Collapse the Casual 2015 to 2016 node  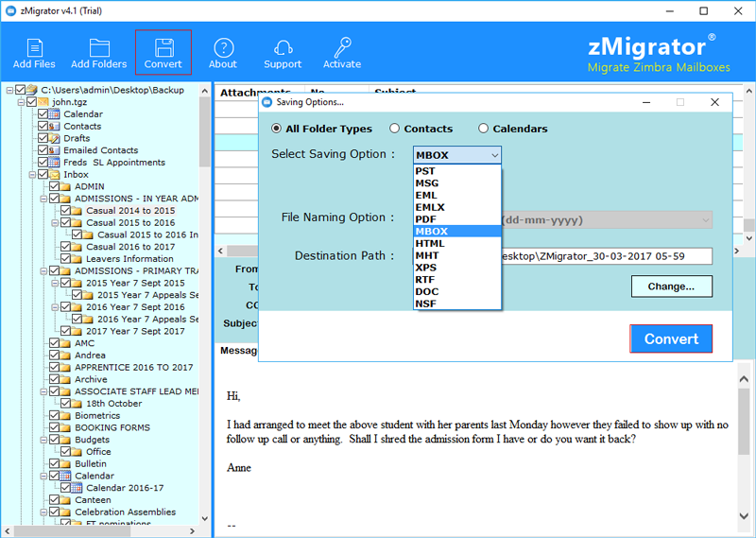pos(55,223)
